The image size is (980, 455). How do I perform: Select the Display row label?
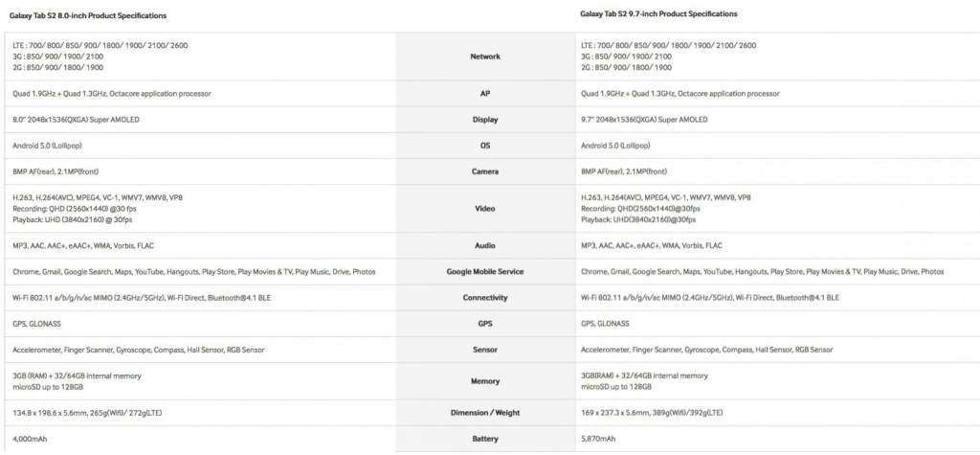[x=485, y=121]
